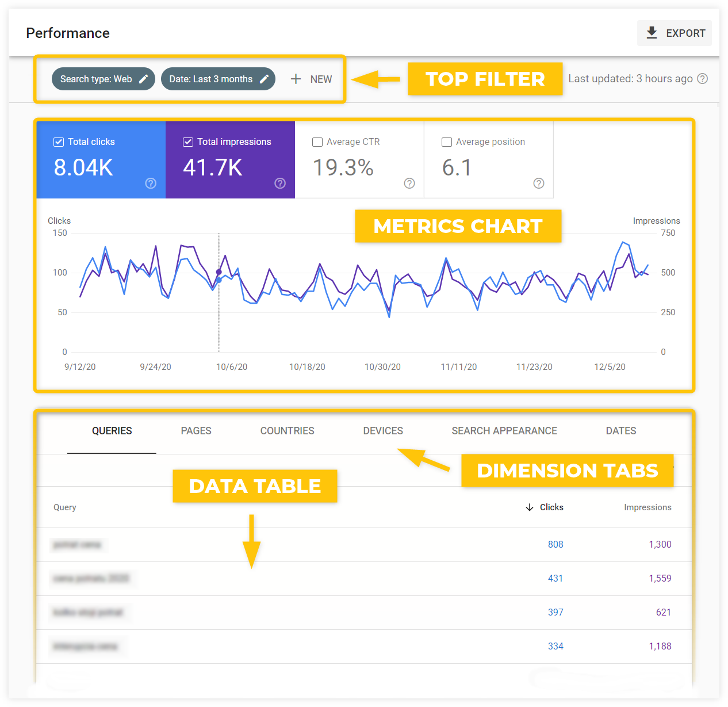Sort table by Impressions column header
The image size is (728, 707).
click(647, 507)
